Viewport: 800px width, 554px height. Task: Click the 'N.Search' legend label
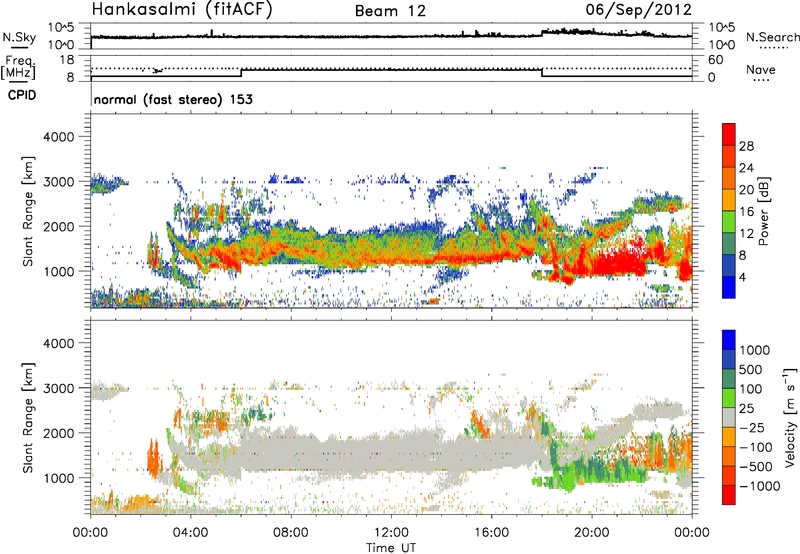click(x=773, y=37)
